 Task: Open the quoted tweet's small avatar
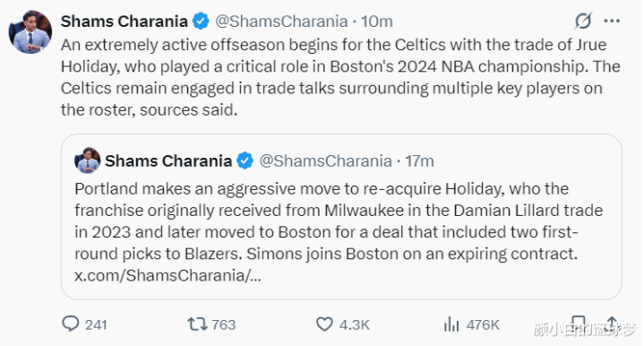point(88,160)
